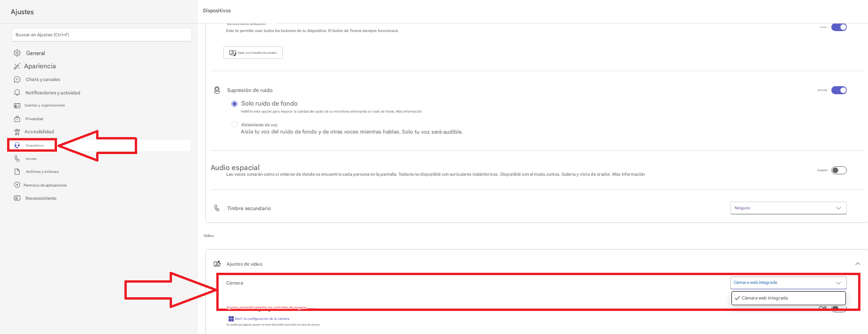Viewport: 868px width, 334px height.
Task: Collapse the Ajustes de vídeo section chevron
Action: (x=858, y=264)
